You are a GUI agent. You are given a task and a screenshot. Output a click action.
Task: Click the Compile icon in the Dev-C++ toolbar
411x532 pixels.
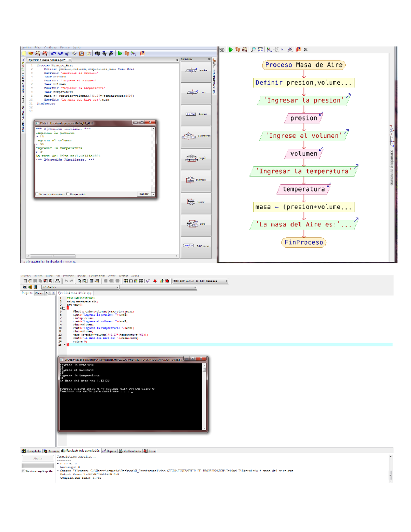click(148, 281)
